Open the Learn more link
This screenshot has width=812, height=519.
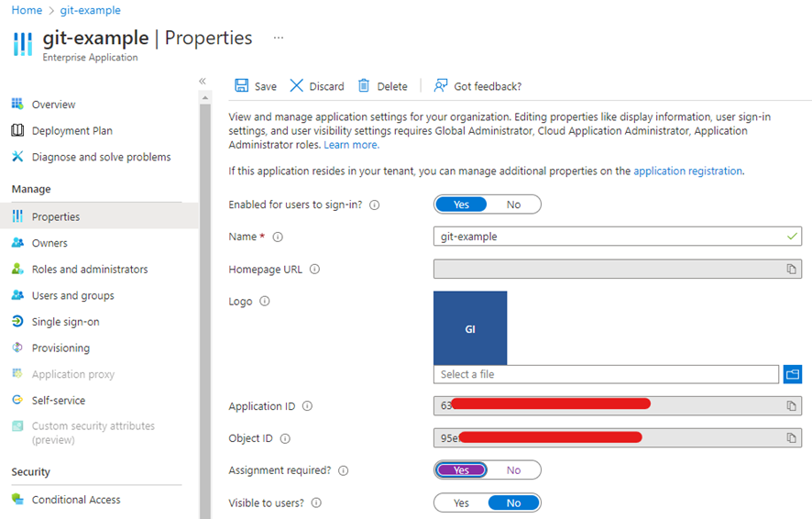(x=352, y=145)
